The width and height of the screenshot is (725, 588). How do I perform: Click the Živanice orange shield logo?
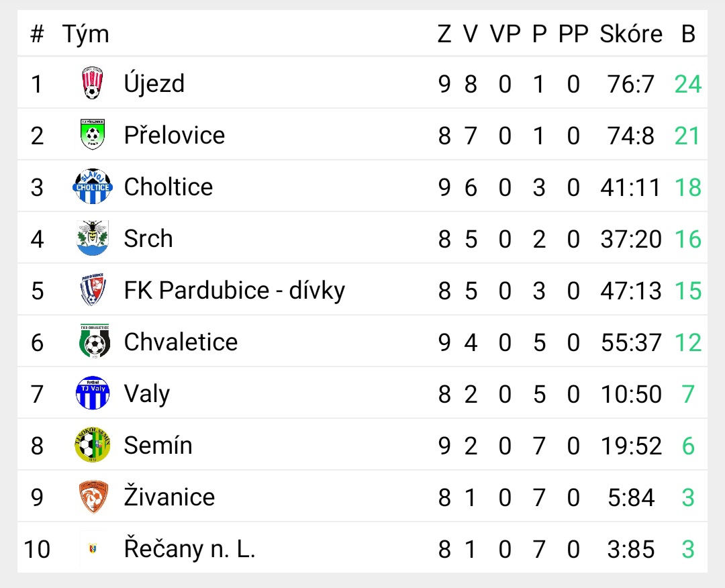(x=93, y=497)
